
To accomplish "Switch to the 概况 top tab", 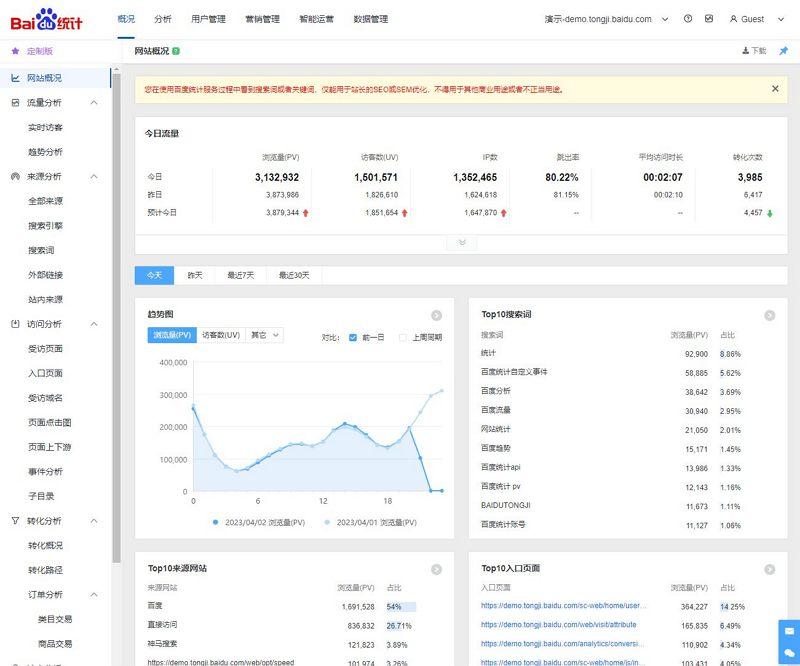I will pyautogui.click(x=126, y=19).
